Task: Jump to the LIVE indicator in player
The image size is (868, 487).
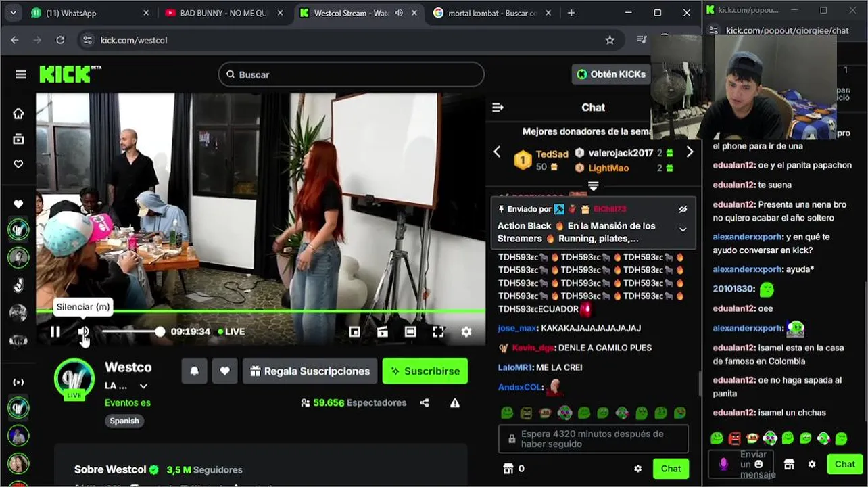Action: coord(231,331)
